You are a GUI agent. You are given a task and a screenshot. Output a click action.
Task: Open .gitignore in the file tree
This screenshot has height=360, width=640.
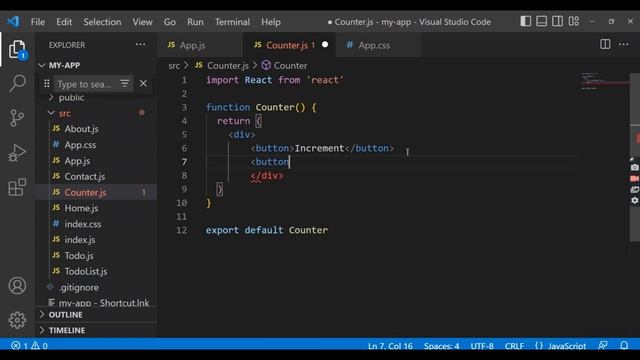(x=79, y=287)
